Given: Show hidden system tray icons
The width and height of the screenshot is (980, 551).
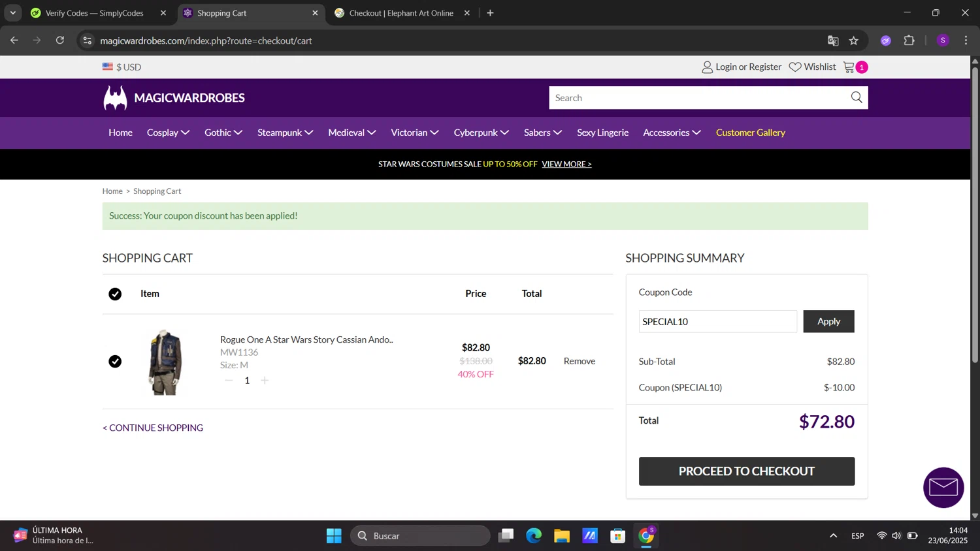Looking at the screenshot, I should pos(833,536).
